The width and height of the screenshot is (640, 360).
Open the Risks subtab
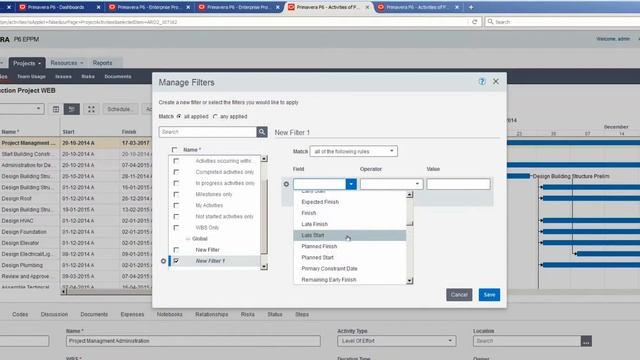88,76
